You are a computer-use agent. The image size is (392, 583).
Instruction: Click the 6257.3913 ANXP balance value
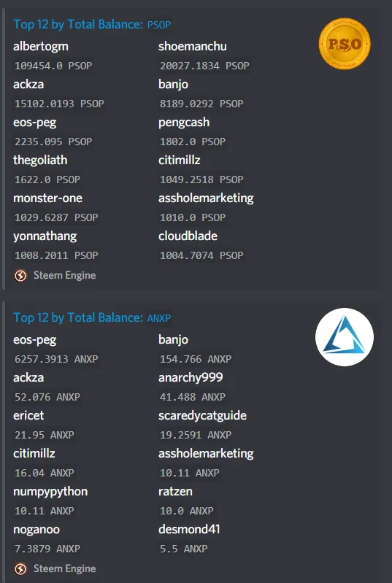point(56,359)
